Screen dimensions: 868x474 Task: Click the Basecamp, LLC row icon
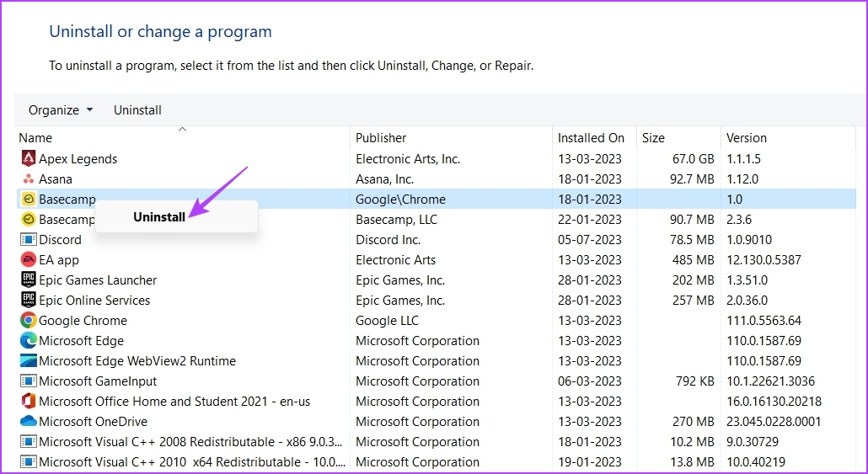pos(29,220)
